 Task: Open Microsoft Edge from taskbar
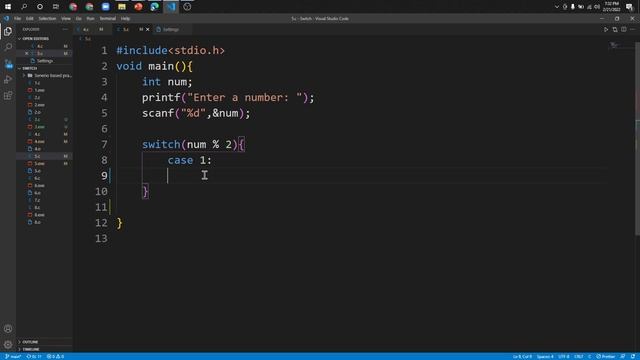click(155, 7)
